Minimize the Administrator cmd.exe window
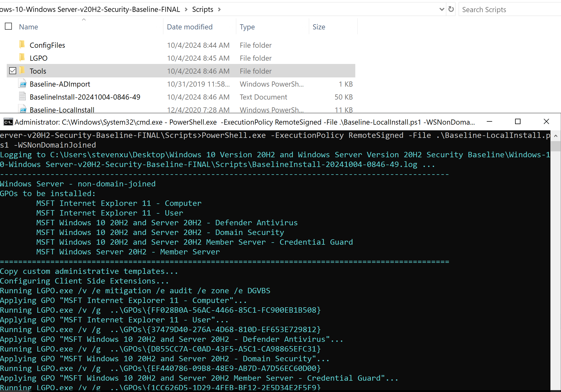Image resolution: width=561 pixels, height=392 pixels. pos(489,122)
